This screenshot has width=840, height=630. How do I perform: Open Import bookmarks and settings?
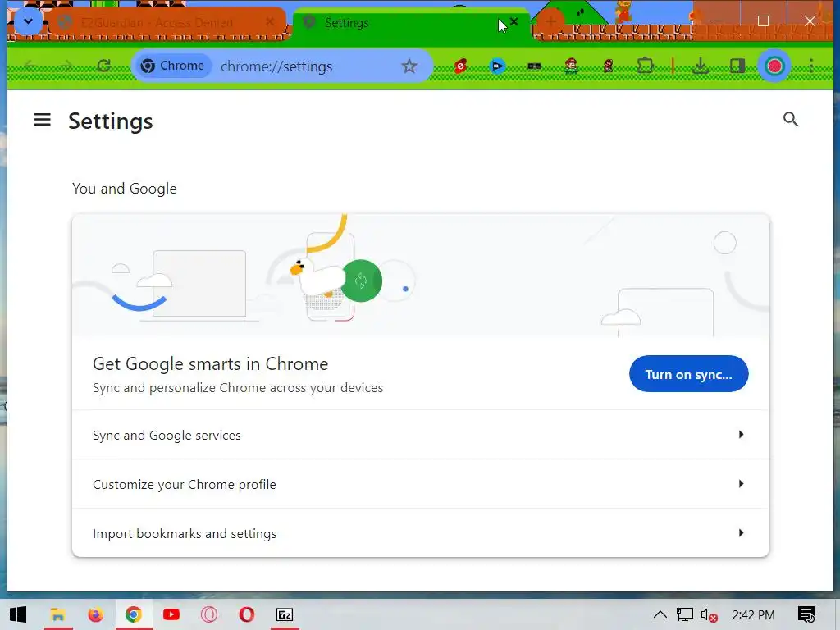coord(421,533)
